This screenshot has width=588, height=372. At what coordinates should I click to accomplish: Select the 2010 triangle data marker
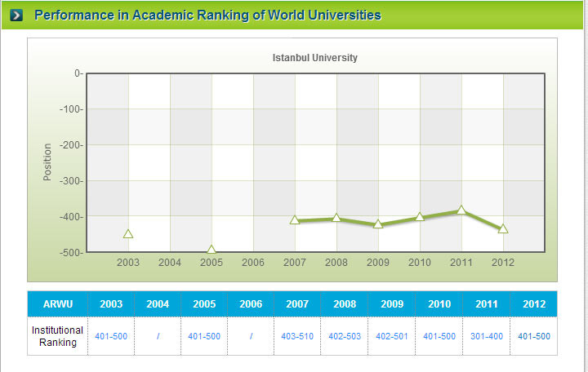[420, 217]
